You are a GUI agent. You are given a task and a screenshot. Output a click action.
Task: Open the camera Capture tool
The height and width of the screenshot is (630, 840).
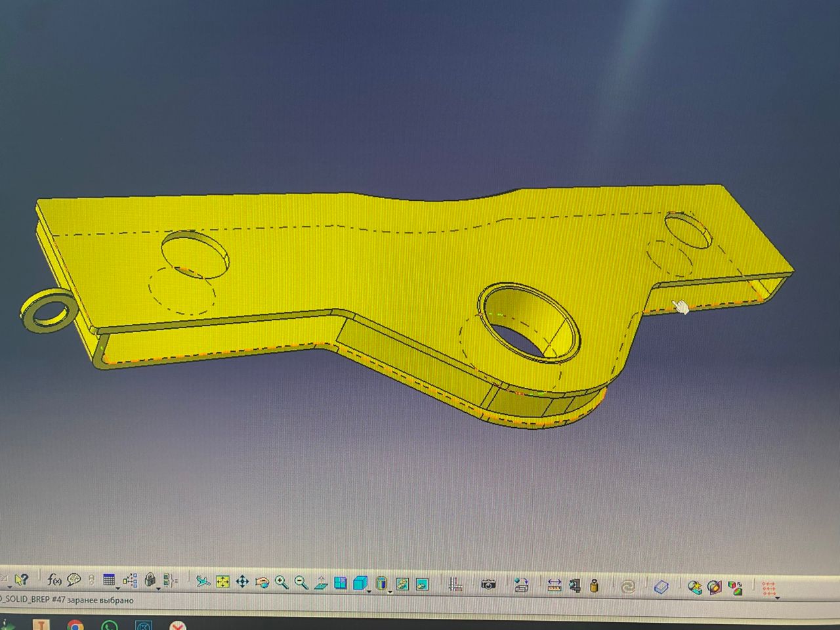488,584
